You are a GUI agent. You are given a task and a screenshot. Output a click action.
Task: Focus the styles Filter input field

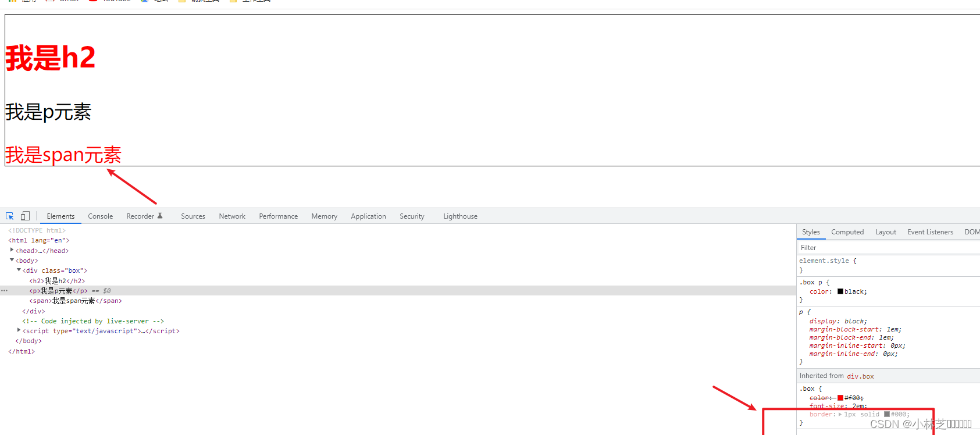(888, 248)
